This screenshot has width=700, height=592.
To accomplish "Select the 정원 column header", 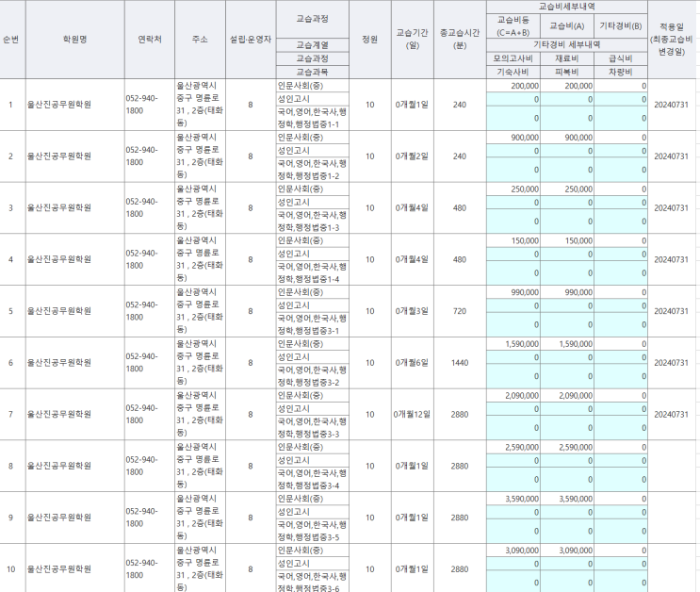I will [x=369, y=41].
